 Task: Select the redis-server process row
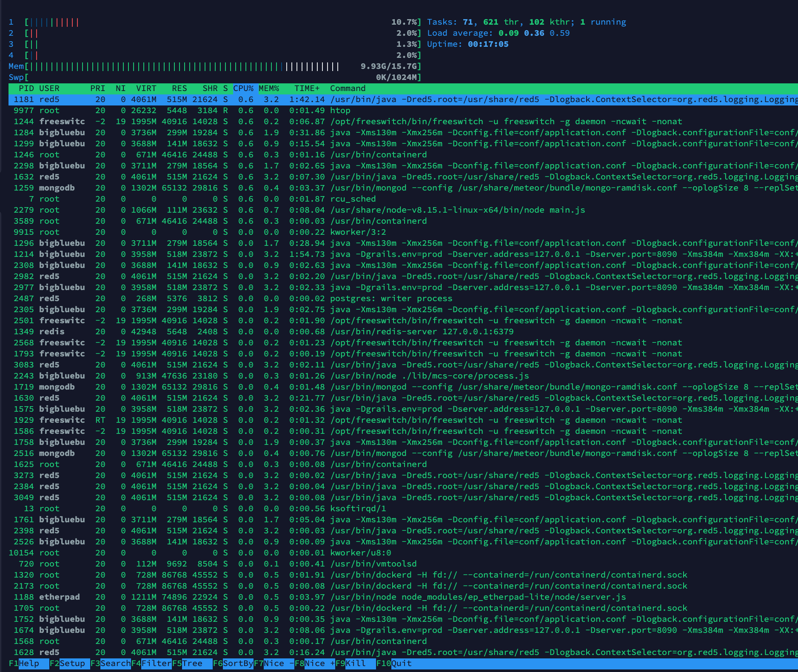tap(403, 332)
